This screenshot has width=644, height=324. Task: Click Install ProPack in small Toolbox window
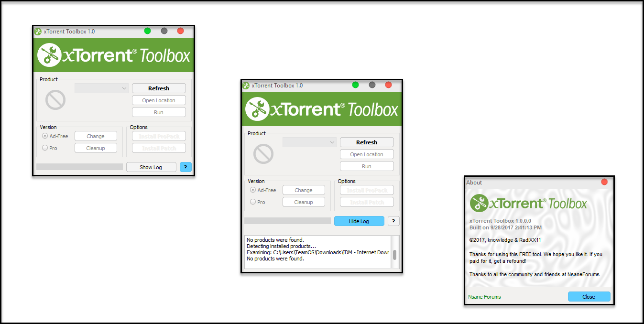pyautogui.click(x=159, y=136)
